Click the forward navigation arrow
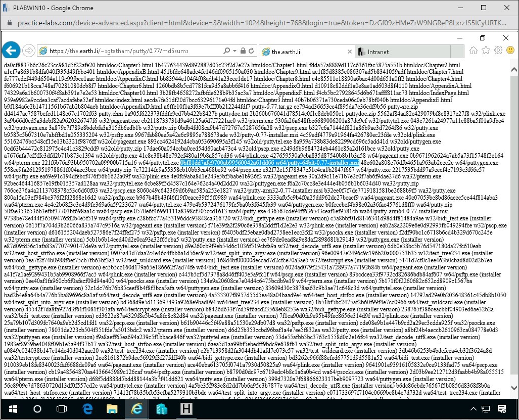Image resolution: width=519 pixels, height=420 pixels. [28, 50]
